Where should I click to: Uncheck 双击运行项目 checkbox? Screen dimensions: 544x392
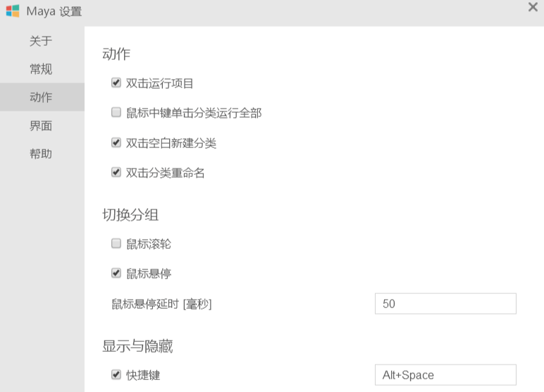click(x=116, y=82)
